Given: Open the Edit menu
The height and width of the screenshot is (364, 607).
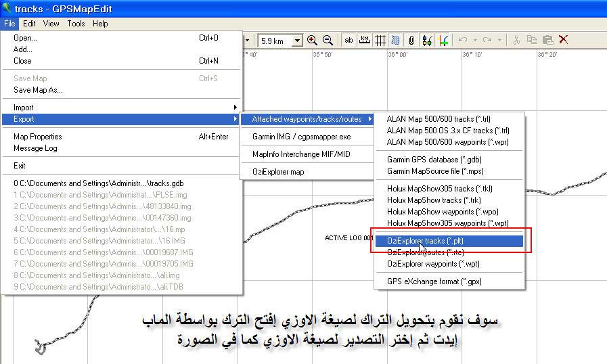Looking at the screenshot, I should [x=29, y=24].
